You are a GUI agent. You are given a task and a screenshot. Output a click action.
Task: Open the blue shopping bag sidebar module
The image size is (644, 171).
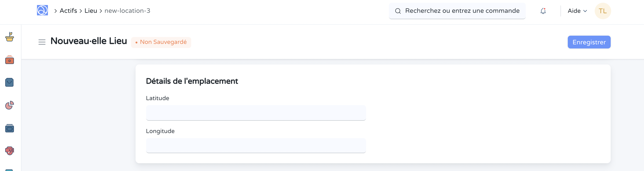click(x=10, y=82)
